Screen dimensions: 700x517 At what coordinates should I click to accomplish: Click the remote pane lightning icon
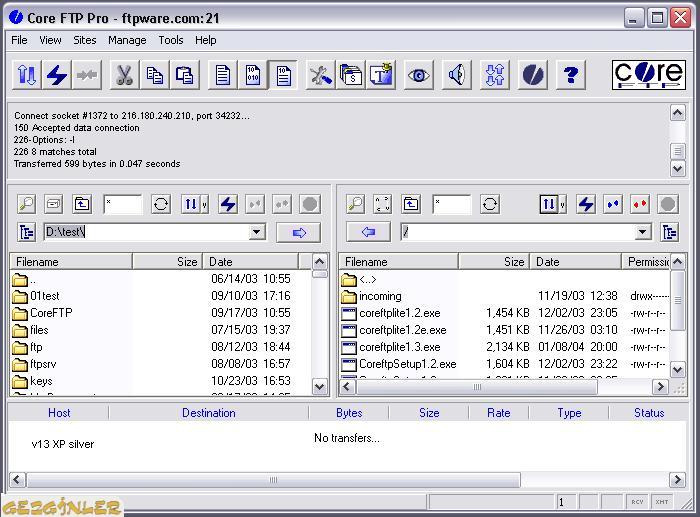[x=586, y=204]
